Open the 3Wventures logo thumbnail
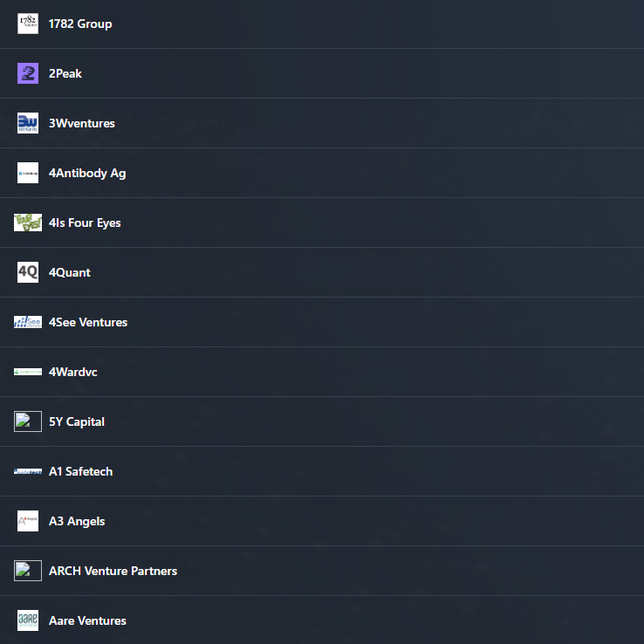644x644 pixels. (28, 123)
